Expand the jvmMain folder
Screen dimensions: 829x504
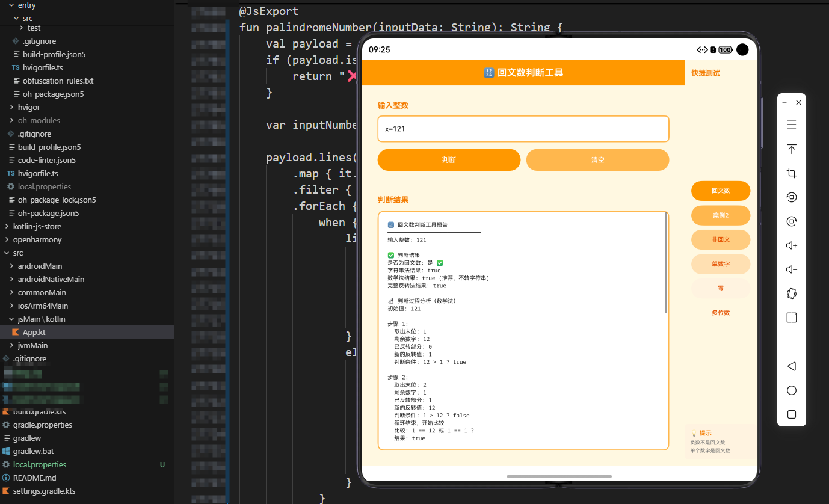(x=12, y=345)
